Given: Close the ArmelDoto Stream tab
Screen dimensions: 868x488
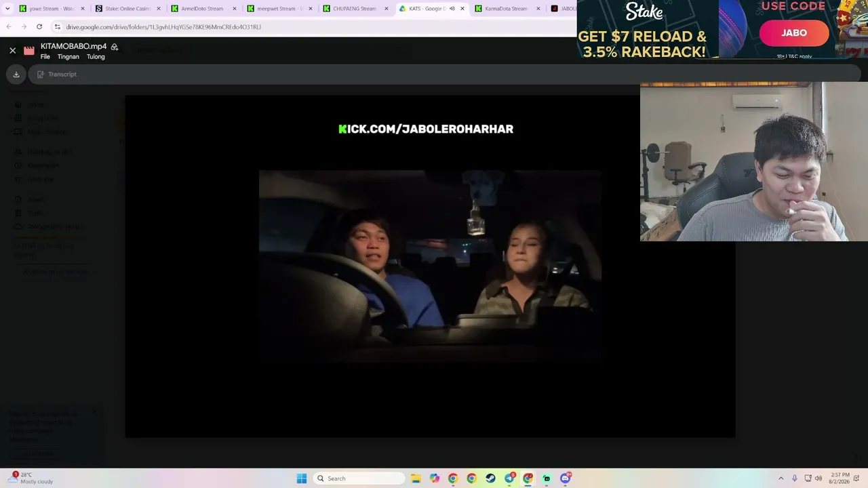Looking at the screenshot, I should click(x=235, y=9).
